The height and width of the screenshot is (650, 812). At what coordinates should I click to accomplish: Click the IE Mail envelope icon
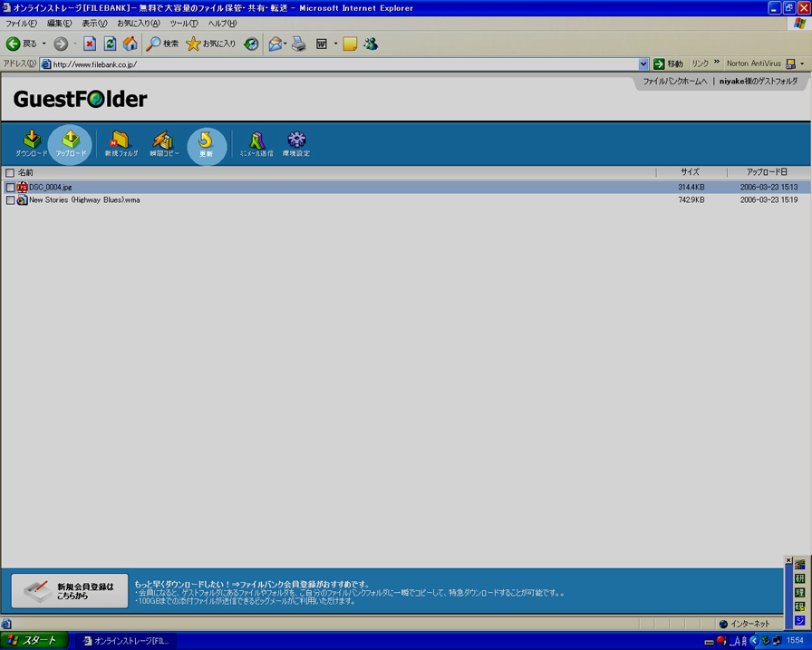(275, 44)
